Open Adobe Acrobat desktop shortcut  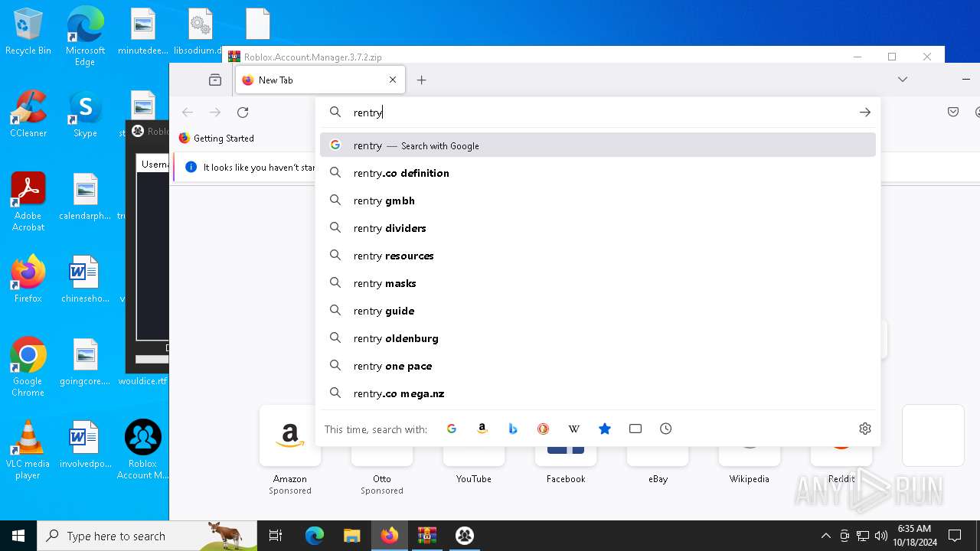click(x=28, y=202)
